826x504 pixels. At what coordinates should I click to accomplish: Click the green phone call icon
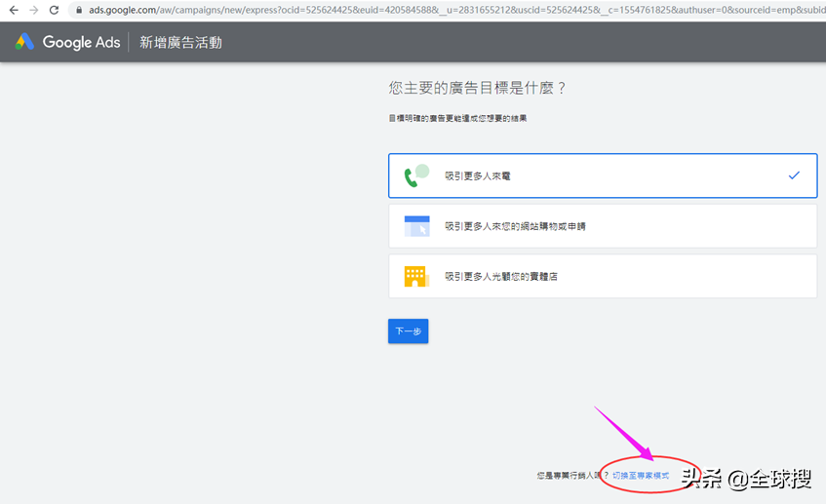click(x=416, y=175)
